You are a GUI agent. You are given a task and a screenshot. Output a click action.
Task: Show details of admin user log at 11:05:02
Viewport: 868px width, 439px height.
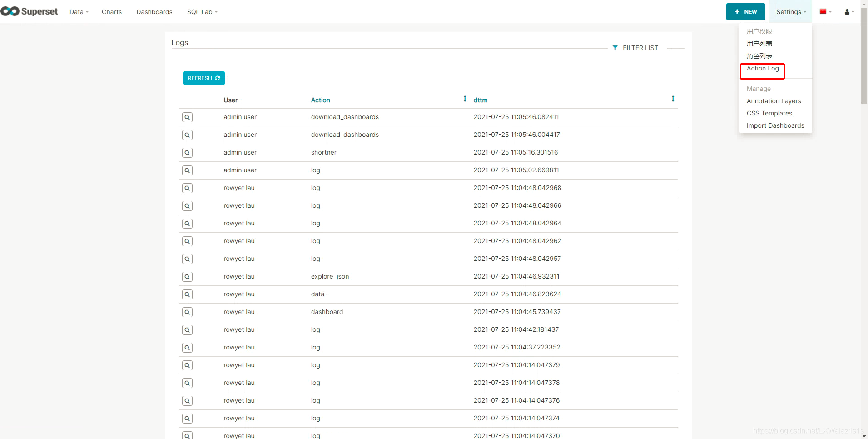(187, 170)
